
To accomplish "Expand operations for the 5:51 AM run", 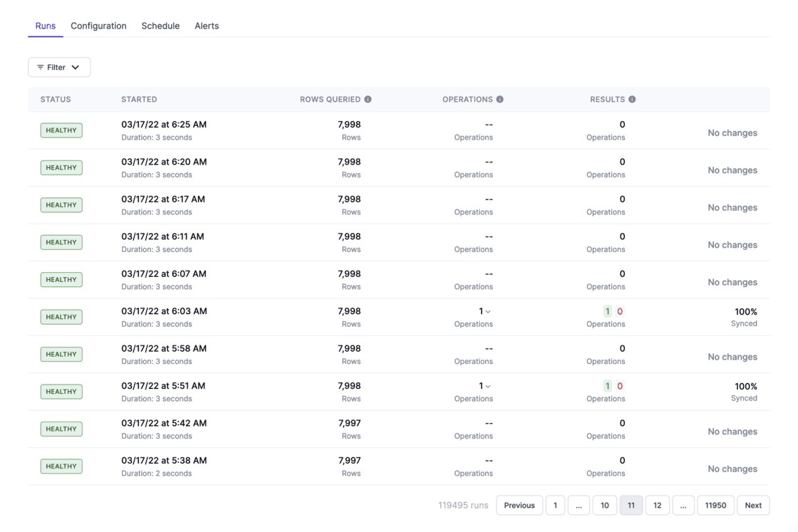I will (487, 387).
